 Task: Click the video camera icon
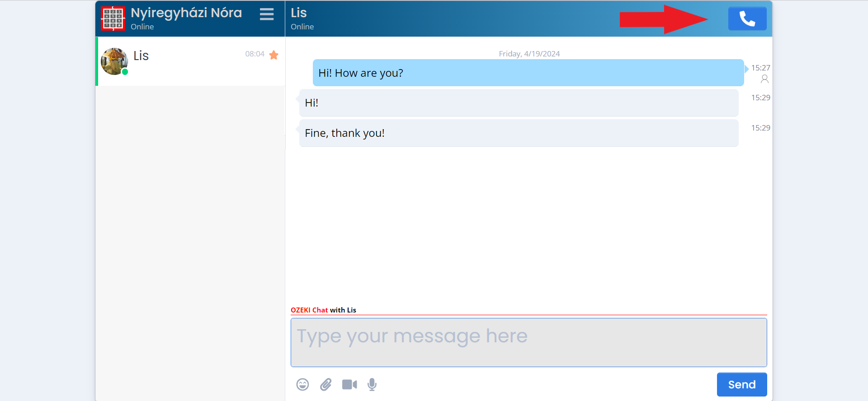pyautogui.click(x=349, y=384)
